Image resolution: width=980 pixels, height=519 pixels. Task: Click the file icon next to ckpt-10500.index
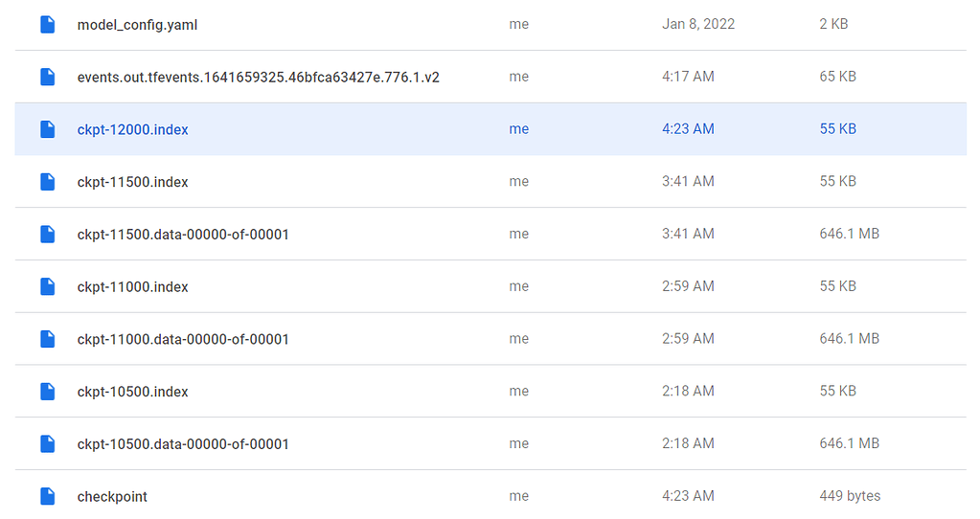point(47,392)
